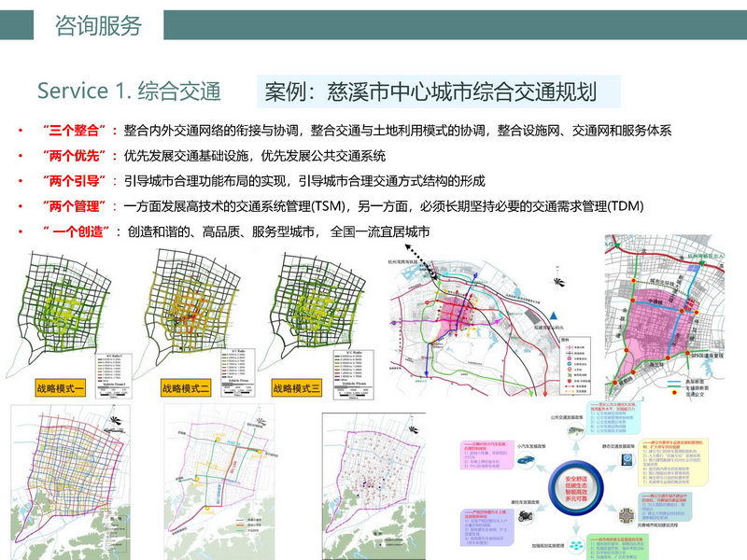
Task: Click the parking sign icon for static traffic
Action: point(627,460)
